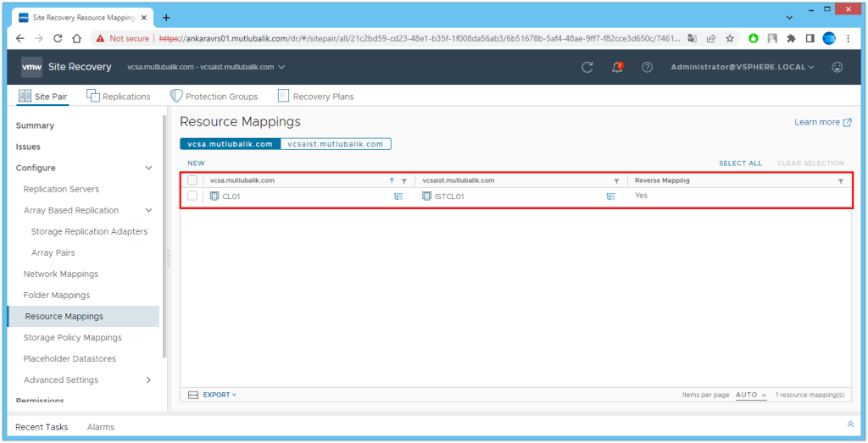Check the CL01 row checkbox
The image size is (868, 443).
tap(192, 196)
